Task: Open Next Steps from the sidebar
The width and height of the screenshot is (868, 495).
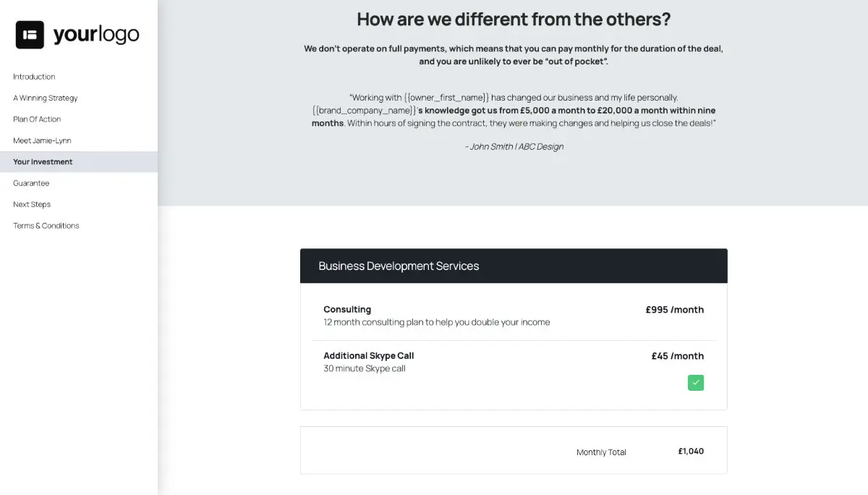Action: (x=32, y=204)
